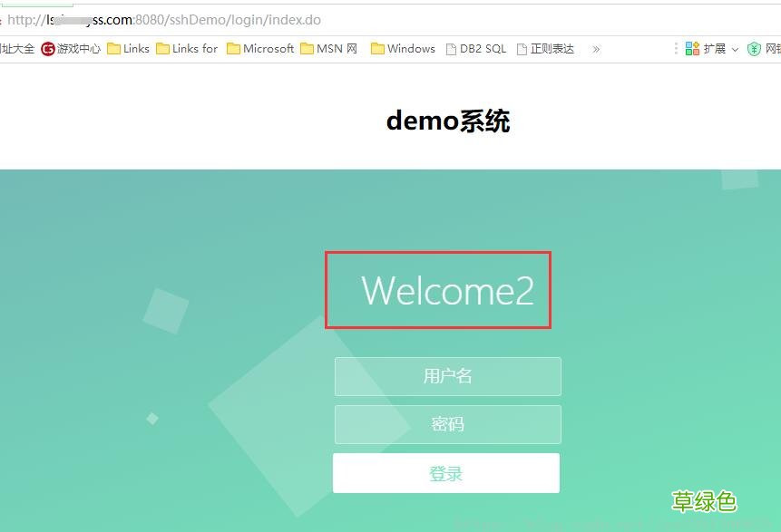Click inside the 用户名 username field

[x=447, y=376]
